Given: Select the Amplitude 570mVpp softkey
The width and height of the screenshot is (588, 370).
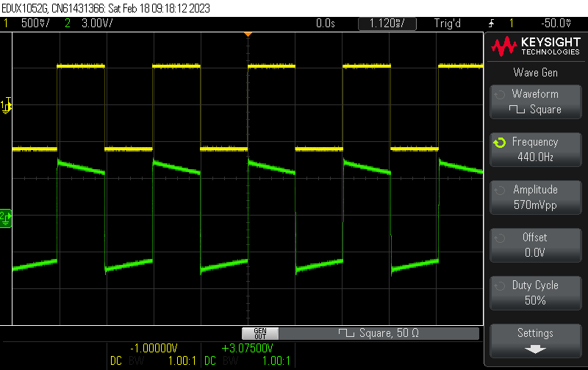Looking at the screenshot, I should [536, 197].
